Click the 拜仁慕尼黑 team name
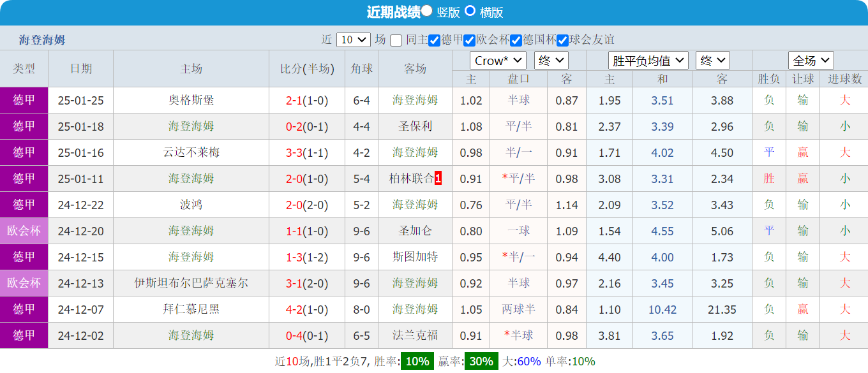This screenshot has width=868, height=373. (x=193, y=309)
